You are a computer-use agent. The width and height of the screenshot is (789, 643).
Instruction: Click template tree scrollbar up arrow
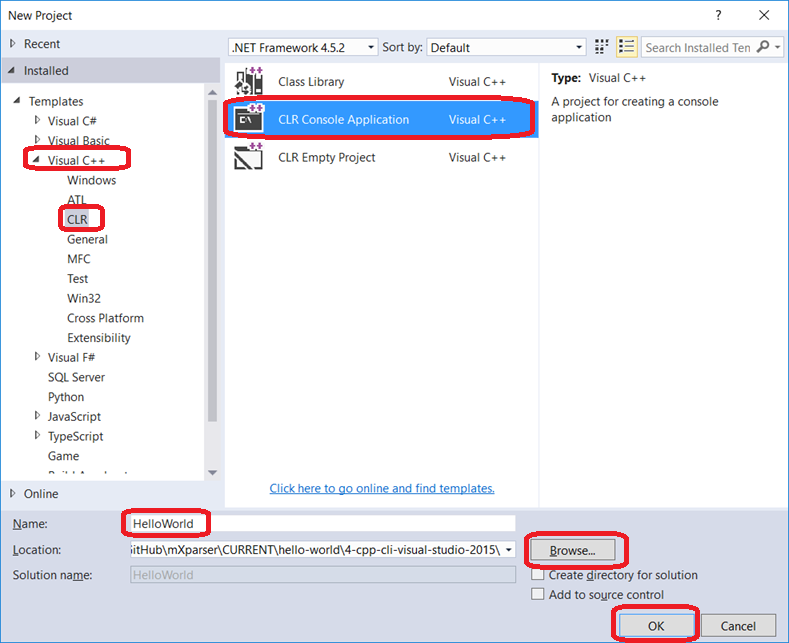pyautogui.click(x=212, y=93)
